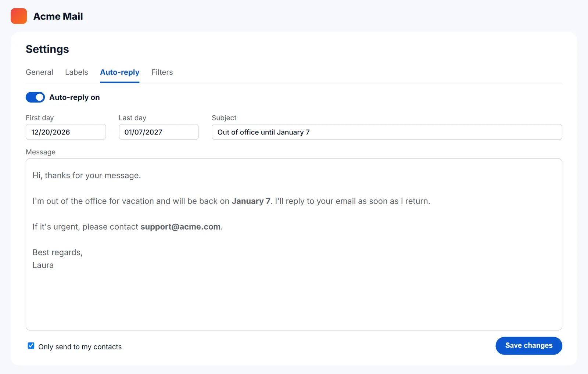Click empty area at bottom of Message box
The height and width of the screenshot is (374, 588).
(294, 305)
